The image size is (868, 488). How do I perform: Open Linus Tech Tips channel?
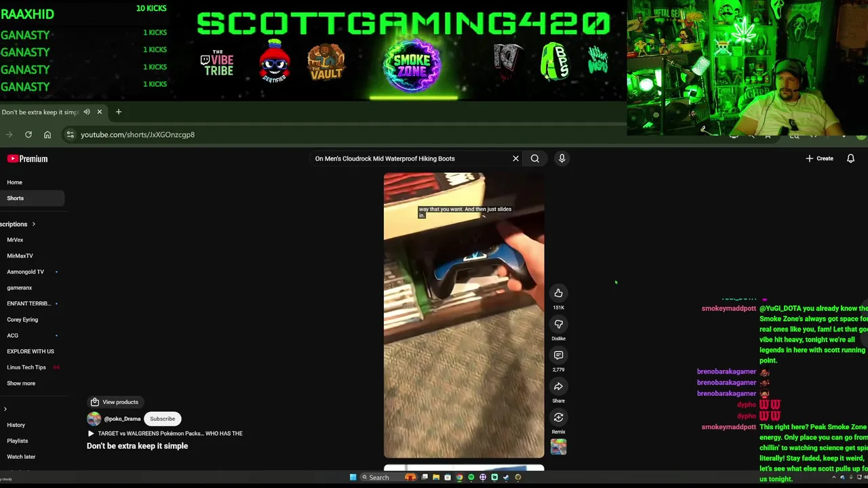(x=26, y=367)
